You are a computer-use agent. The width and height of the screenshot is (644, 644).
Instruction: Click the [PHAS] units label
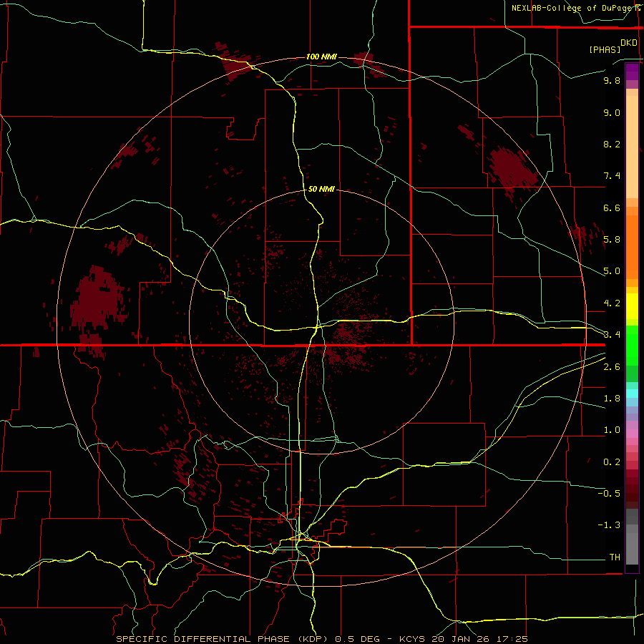(605, 50)
